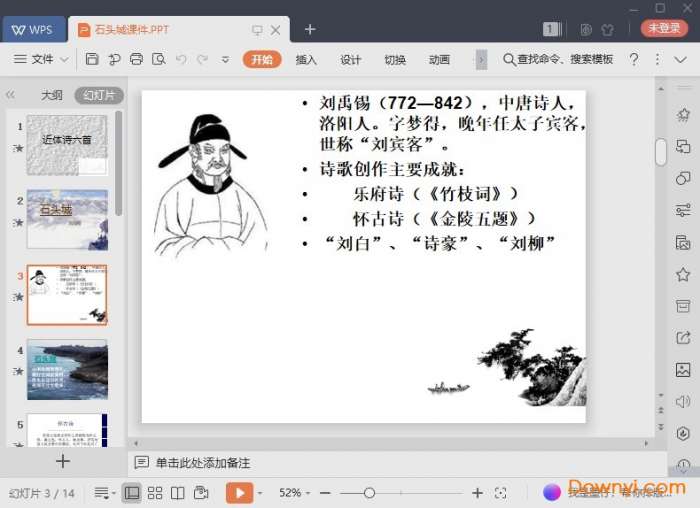Screen dimensions: 700x508
Task: Select slide 2 thumbnail 石头城
Action: (67, 219)
